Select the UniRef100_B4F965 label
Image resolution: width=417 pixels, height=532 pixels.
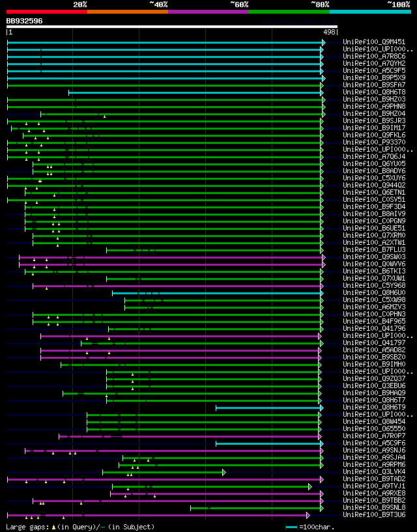click(x=374, y=321)
